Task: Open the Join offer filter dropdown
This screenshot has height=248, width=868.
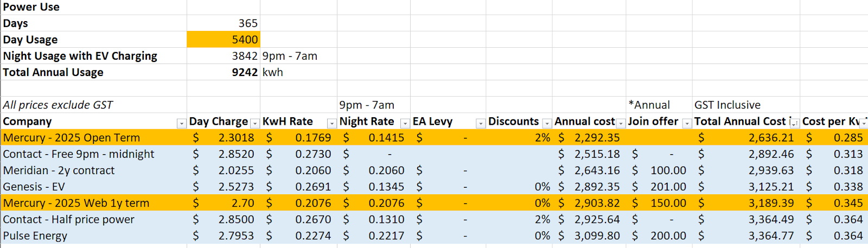Action: [x=687, y=124]
